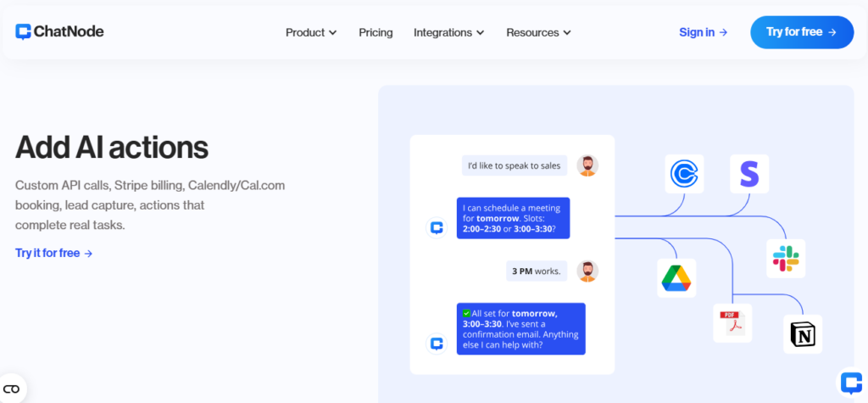Select the Calendly integration icon

click(x=684, y=174)
